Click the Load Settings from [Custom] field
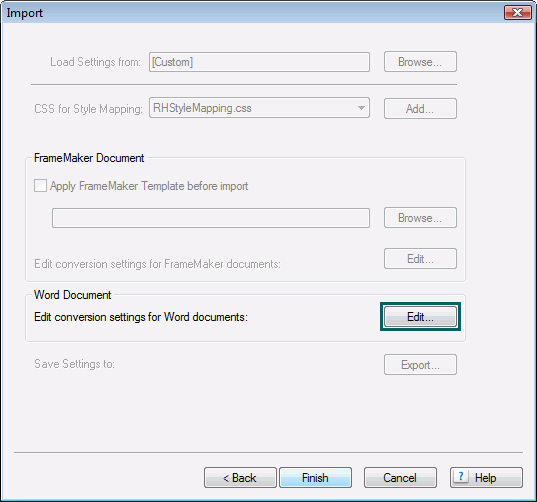 coord(259,62)
